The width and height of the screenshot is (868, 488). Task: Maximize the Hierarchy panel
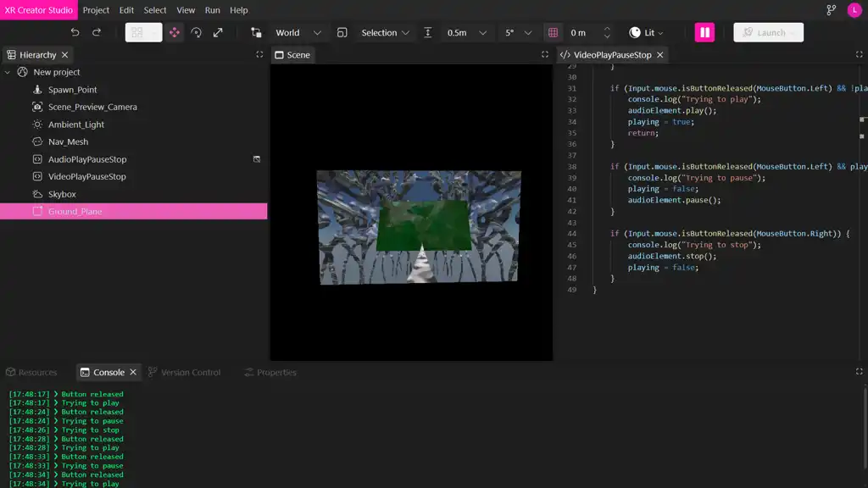pyautogui.click(x=259, y=54)
